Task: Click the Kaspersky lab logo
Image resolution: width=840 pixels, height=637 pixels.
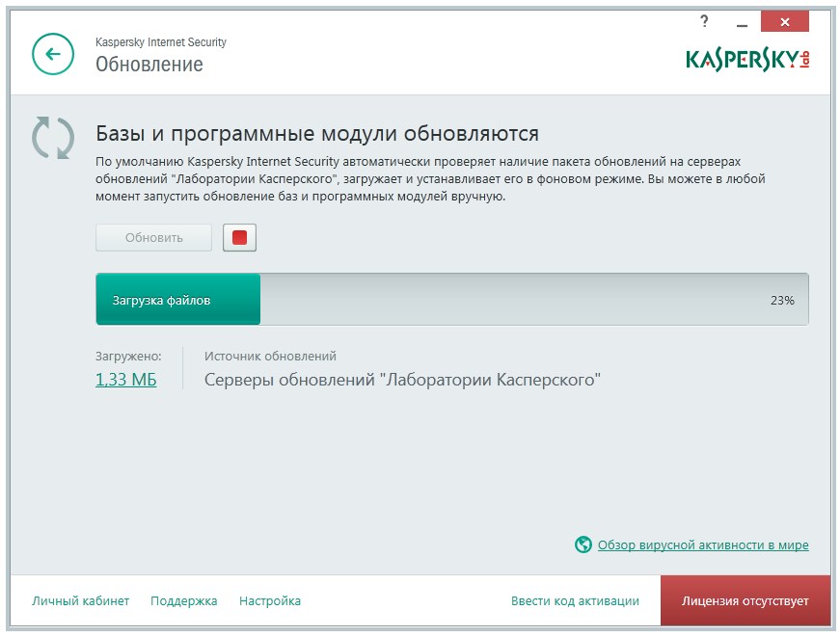Action: pyautogui.click(x=747, y=60)
